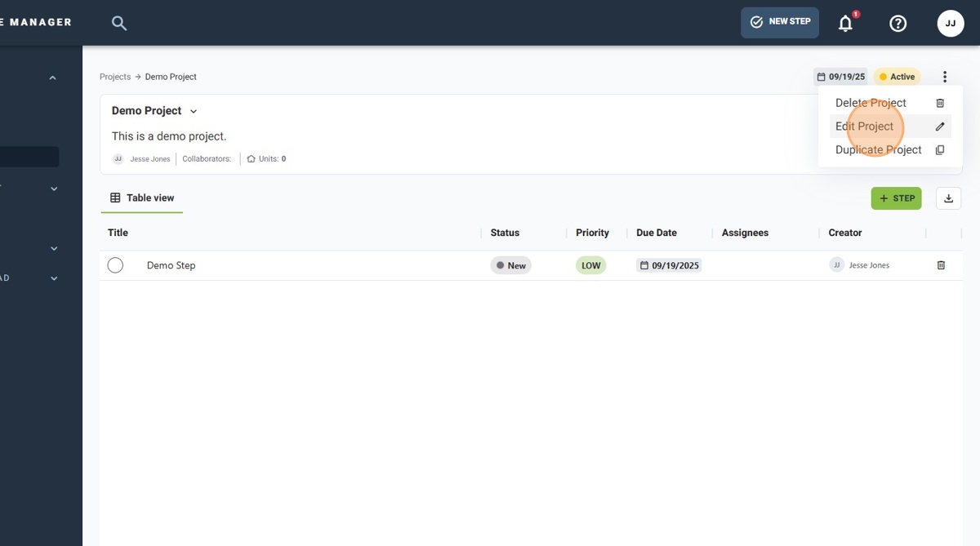
Task: Open the Demo Step row title
Action: (x=171, y=265)
